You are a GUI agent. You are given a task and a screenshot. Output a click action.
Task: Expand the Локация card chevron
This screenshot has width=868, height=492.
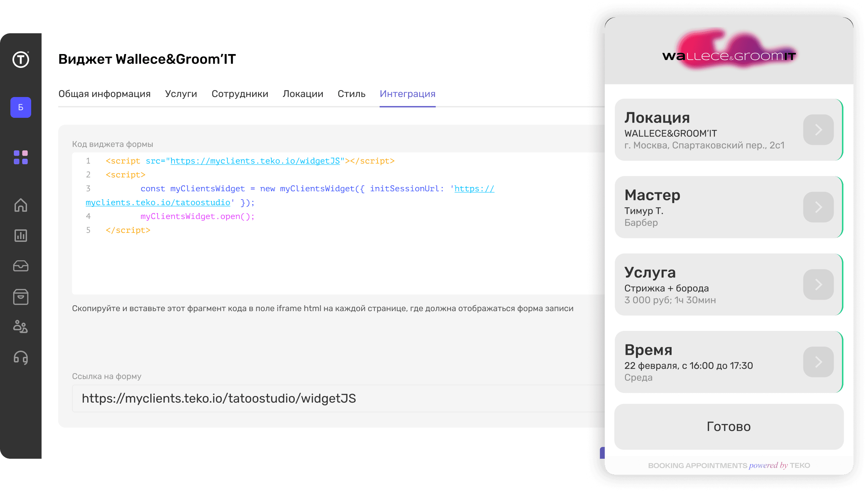pos(818,130)
